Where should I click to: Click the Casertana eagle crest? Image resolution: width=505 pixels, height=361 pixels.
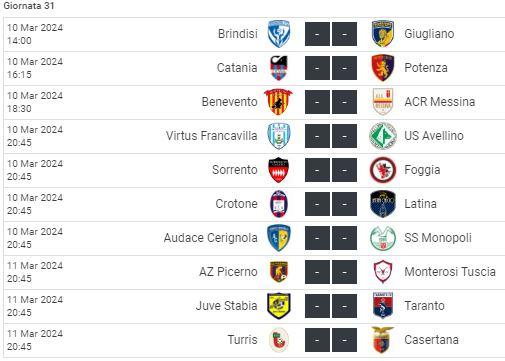coord(383,340)
